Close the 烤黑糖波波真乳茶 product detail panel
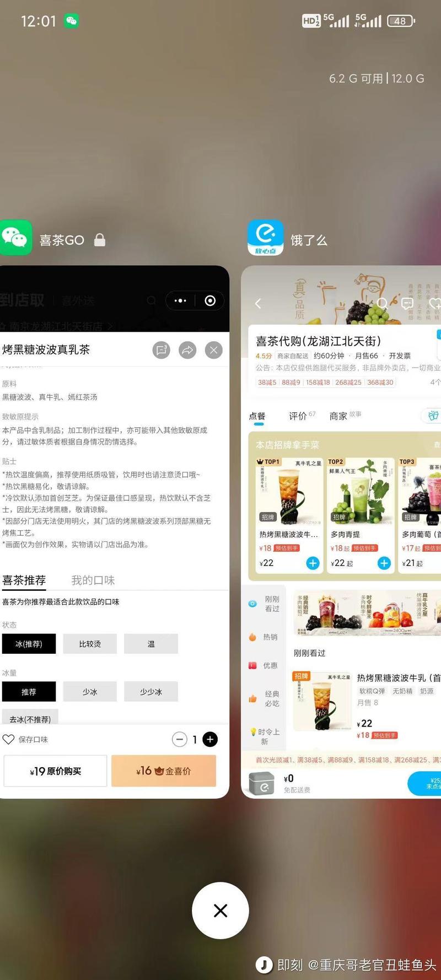This screenshot has width=441, height=980. pyautogui.click(x=214, y=349)
